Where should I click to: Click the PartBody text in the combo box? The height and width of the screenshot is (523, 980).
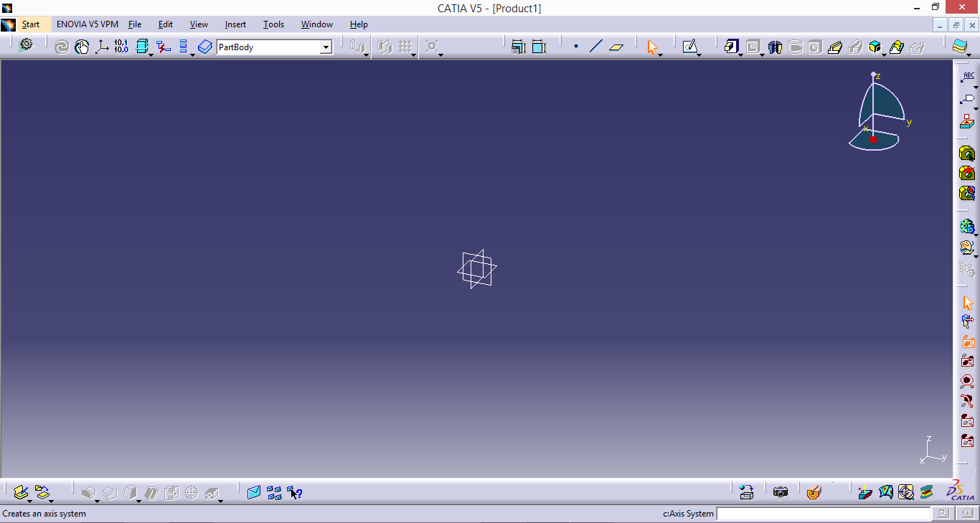(236, 47)
